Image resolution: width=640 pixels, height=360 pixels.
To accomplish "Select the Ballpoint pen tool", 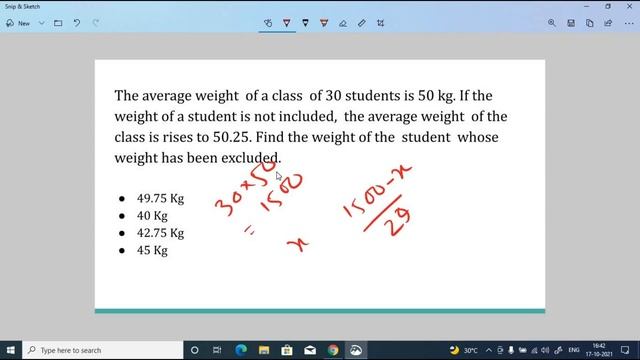I will click(287, 23).
